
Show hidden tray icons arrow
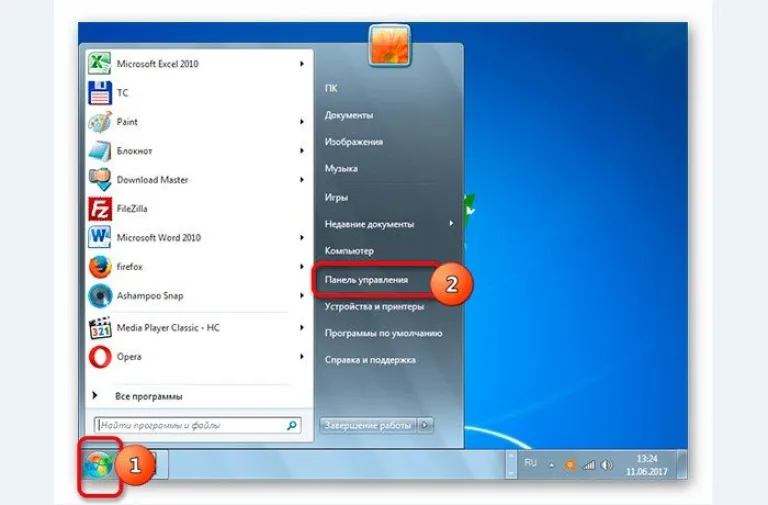pyautogui.click(x=552, y=465)
